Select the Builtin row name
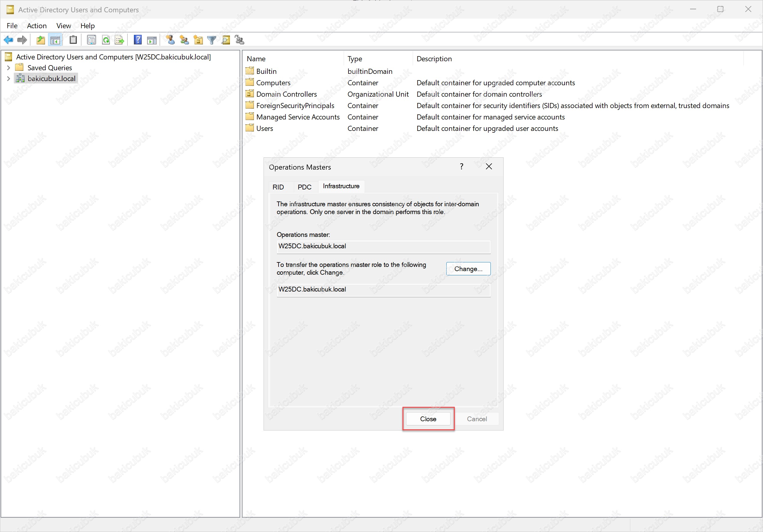763x532 pixels. [266, 71]
